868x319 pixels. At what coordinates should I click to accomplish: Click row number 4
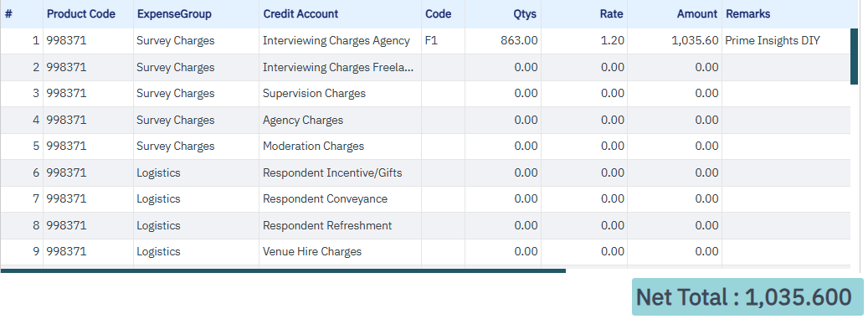(x=22, y=121)
